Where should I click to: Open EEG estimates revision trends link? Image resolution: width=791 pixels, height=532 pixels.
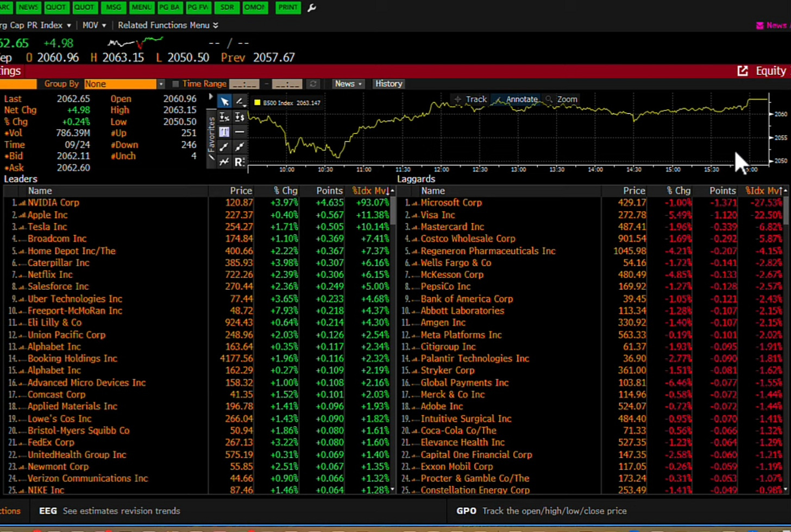109,511
